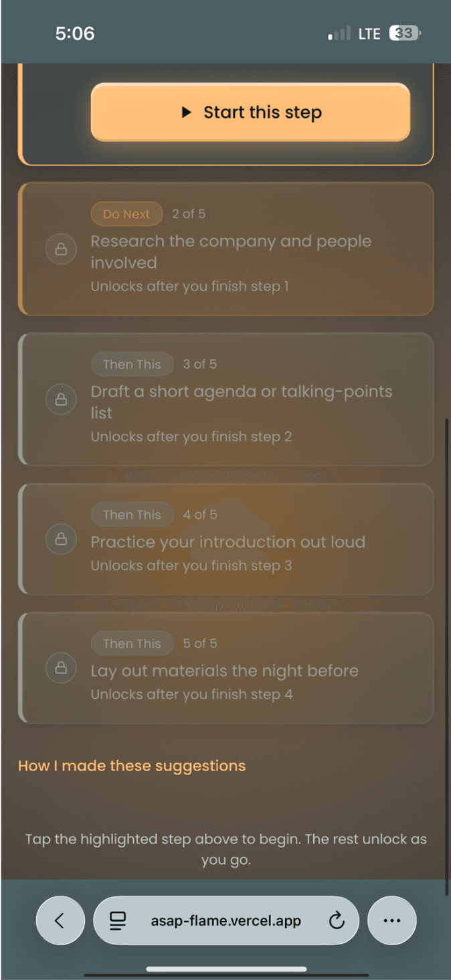Viewport: 451px width, 980px height.
Task: Click the lock icon on step 2
Action: (60, 250)
